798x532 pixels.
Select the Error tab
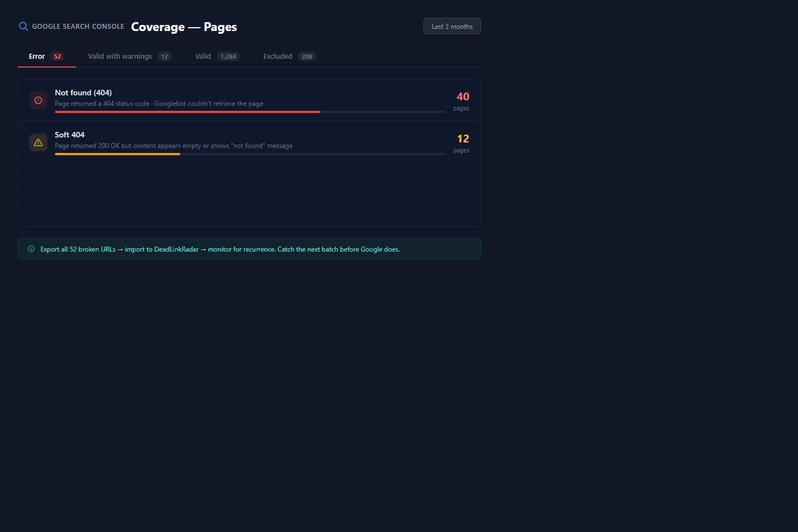point(37,57)
